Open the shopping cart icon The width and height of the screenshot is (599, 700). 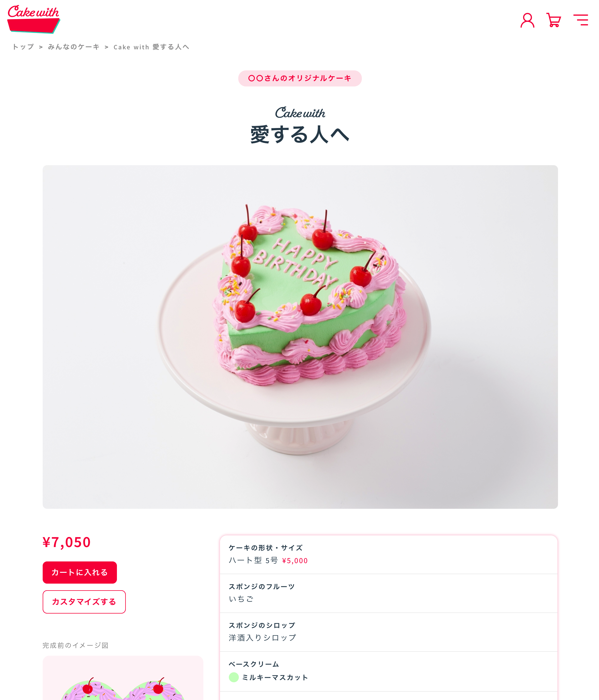click(x=553, y=20)
